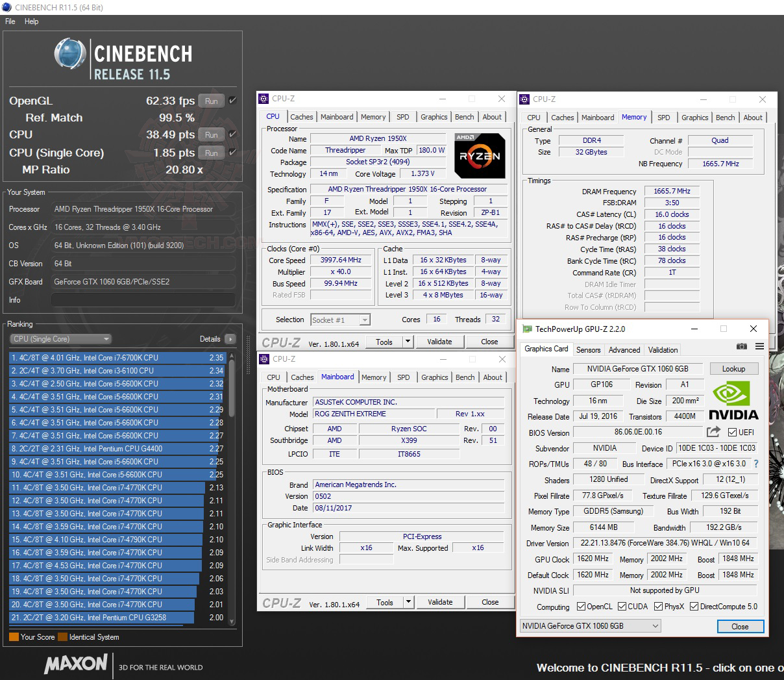Image resolution: width=784 pixels, height=680 pixels.
Task: Click Validate in top-left CPU-Z window
Action: [439, 342]
